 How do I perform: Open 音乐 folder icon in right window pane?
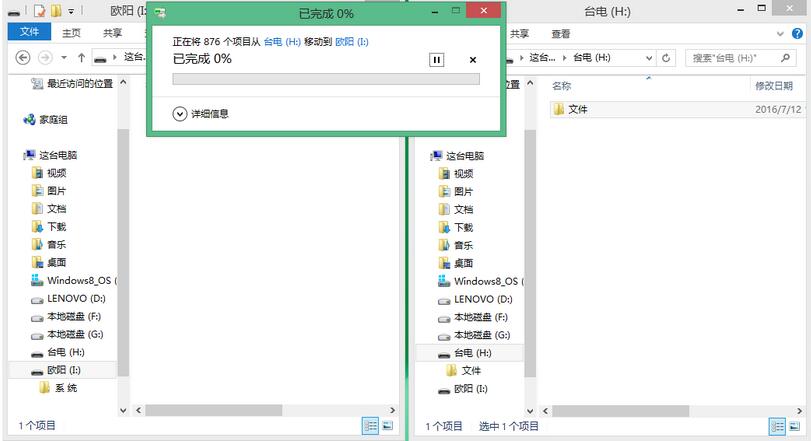coord(444,245)
